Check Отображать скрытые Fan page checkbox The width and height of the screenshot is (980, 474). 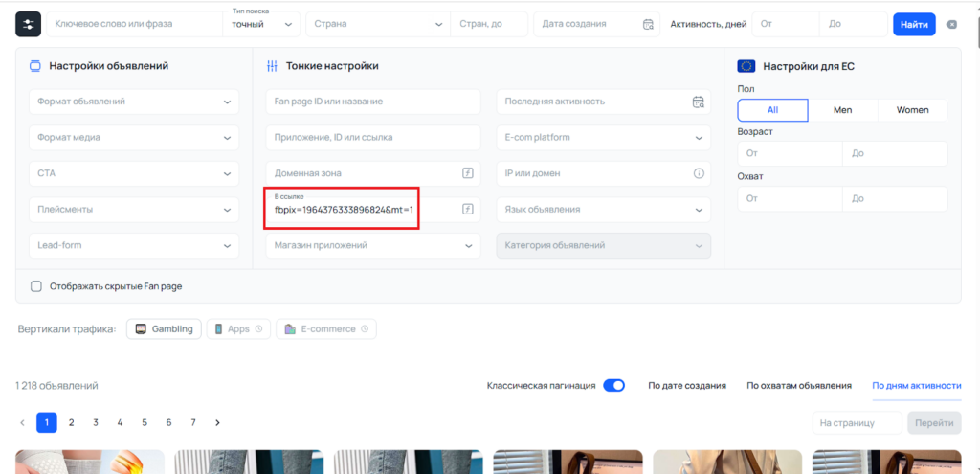click(36, 286)
